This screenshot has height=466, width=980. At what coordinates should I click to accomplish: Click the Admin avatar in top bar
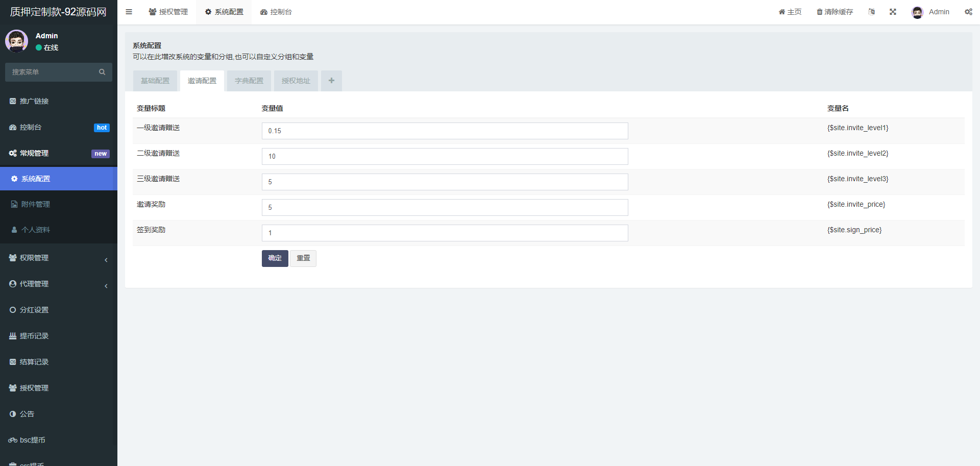point(917,12)
